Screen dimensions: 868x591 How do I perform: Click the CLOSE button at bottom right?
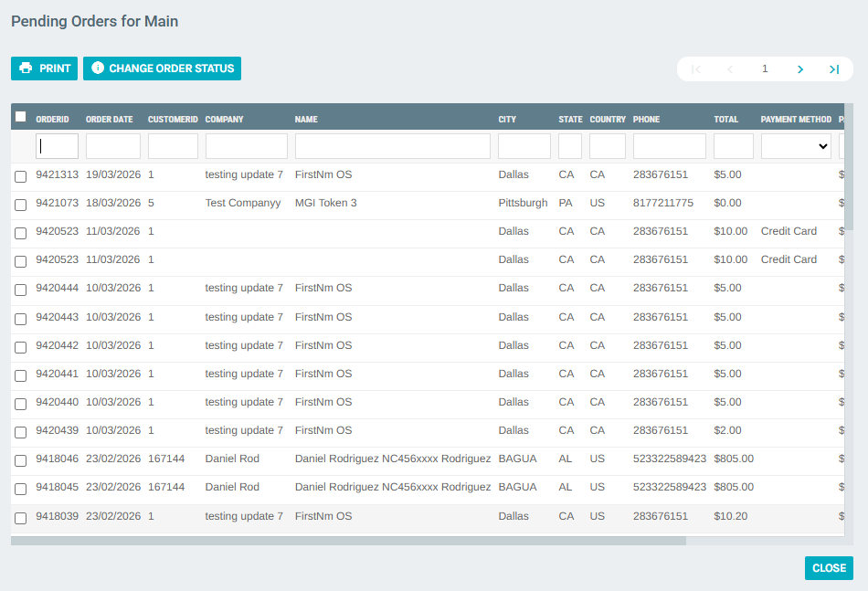[828, 568]
